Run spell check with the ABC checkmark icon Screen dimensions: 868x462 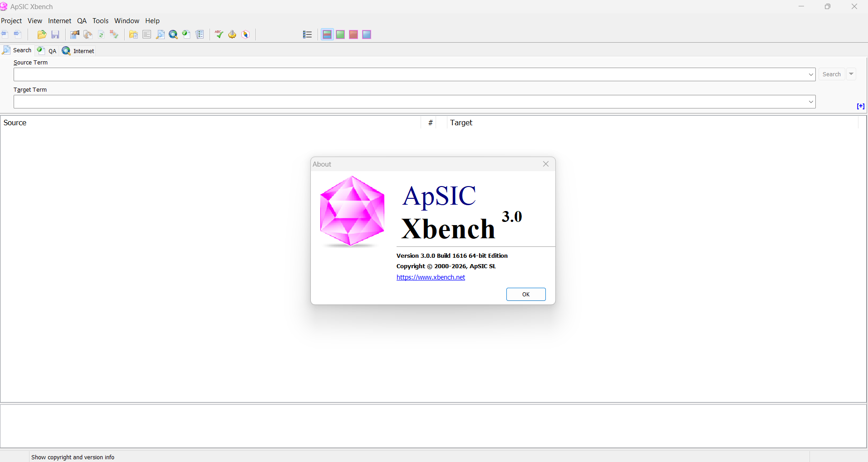(x=219, y=34)
